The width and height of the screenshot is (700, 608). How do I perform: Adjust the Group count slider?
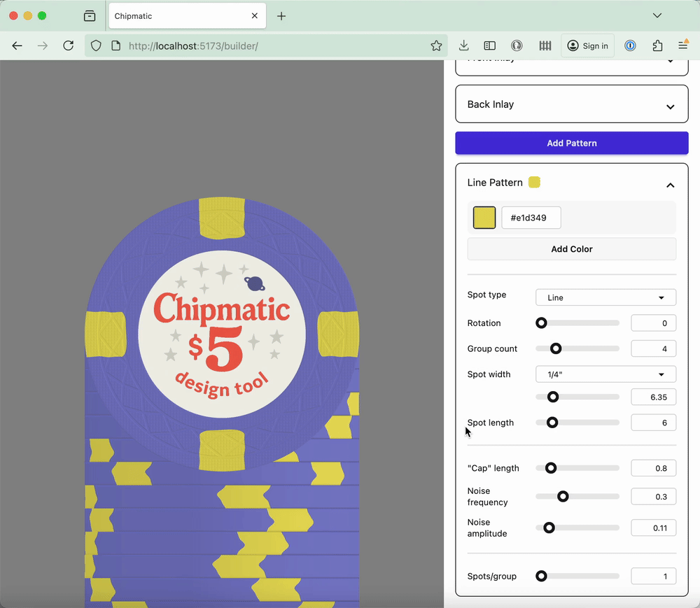pyautogui.click(x=577, y=348)
